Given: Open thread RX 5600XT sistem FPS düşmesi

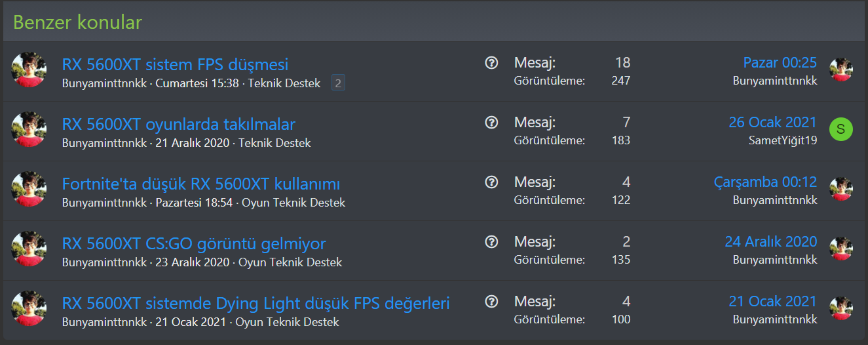Looking at the screenshot, I should (175, 64).
